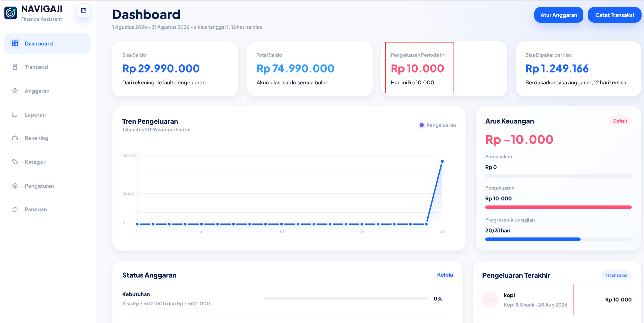Image resolution: width=644 pixels, height=323 pixels.
Task: Click the Catat Transaksi button
Action: [615, 15]
